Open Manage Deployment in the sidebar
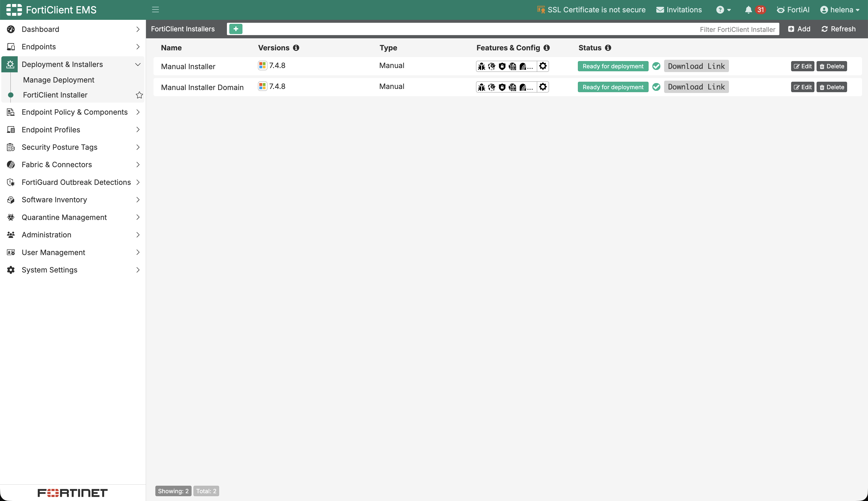This screenshot has height=501, width=868. [58, 80]
